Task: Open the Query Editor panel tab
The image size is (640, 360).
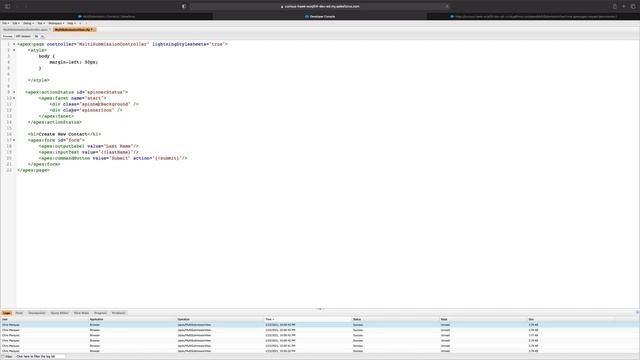Action: pyautogui.click(x=60, y=313)
